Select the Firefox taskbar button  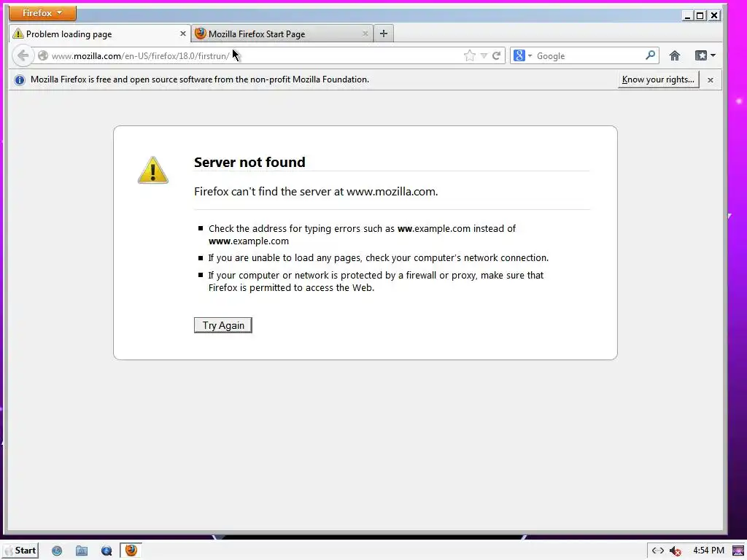coord(131,551)
